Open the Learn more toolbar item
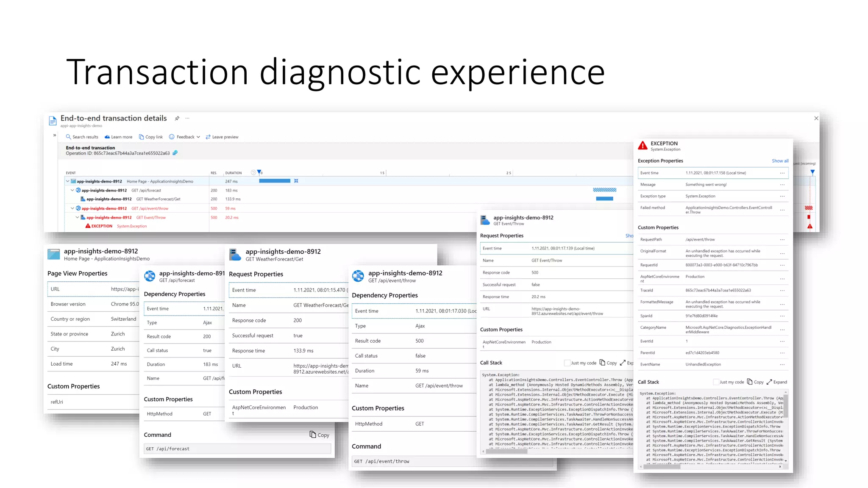Image resolution: width=868 pixels, height=488 pixels. 118,137
